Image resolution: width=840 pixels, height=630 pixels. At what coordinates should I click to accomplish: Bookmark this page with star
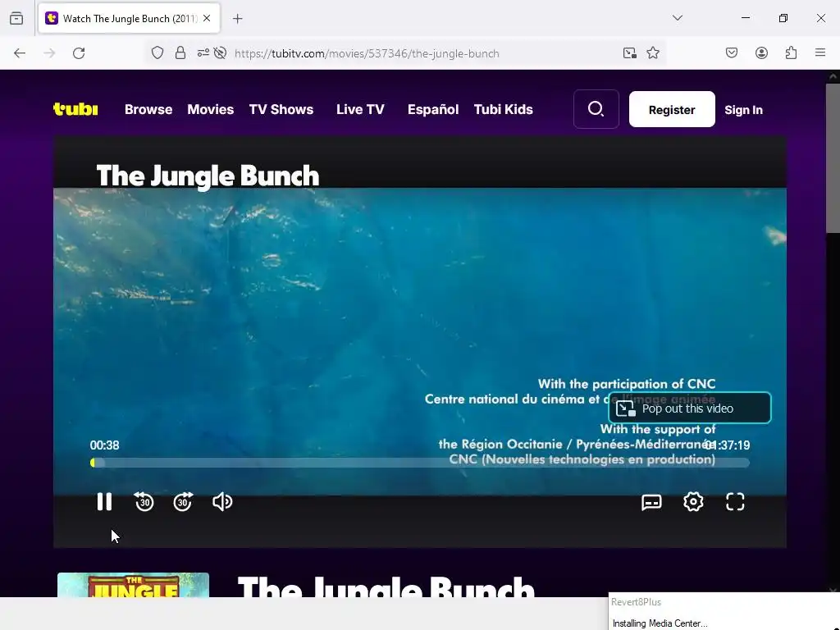pyautogui.click(x=652, y=53)
